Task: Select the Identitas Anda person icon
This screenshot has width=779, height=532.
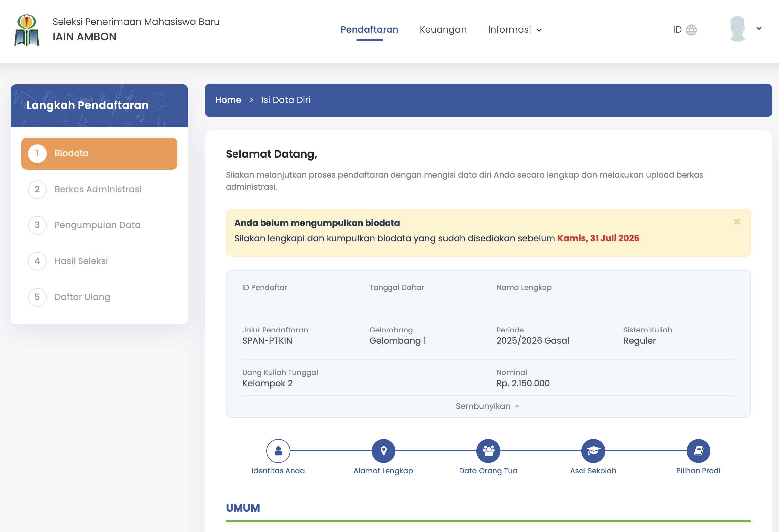Action: 278,451
